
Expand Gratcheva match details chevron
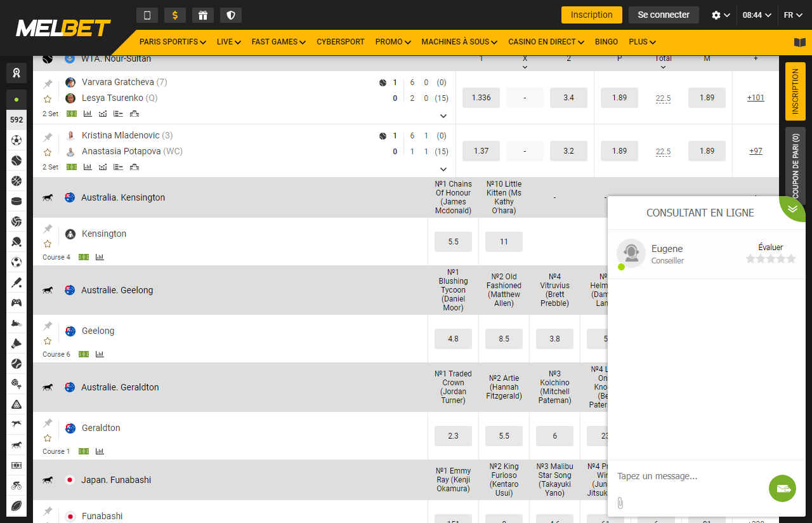click(443, 116)
